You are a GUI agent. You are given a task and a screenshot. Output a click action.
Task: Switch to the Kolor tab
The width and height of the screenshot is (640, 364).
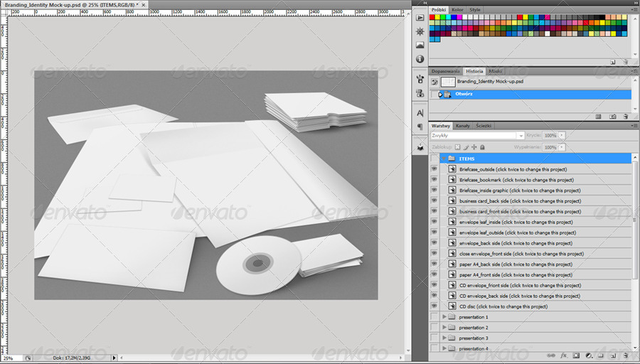click(x=457, y=10)
